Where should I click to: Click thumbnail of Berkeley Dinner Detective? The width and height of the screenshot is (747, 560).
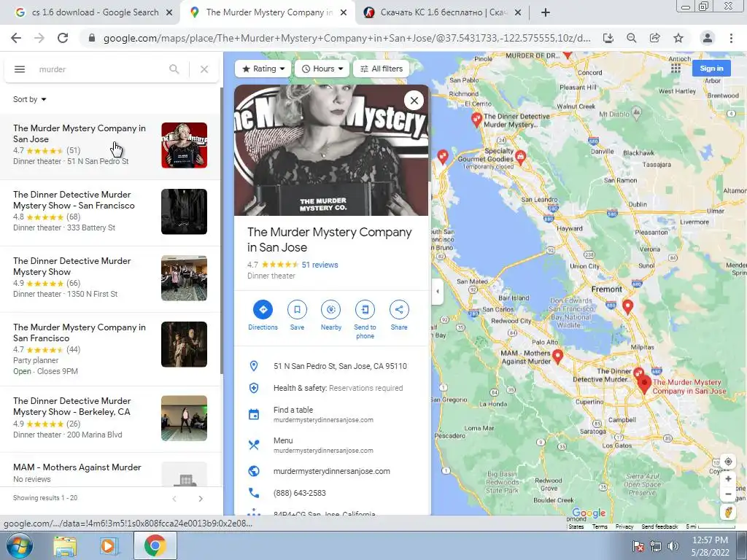[184, 418]
